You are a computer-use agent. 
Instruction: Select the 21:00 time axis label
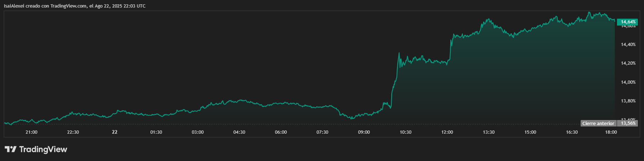coord(32,132)
